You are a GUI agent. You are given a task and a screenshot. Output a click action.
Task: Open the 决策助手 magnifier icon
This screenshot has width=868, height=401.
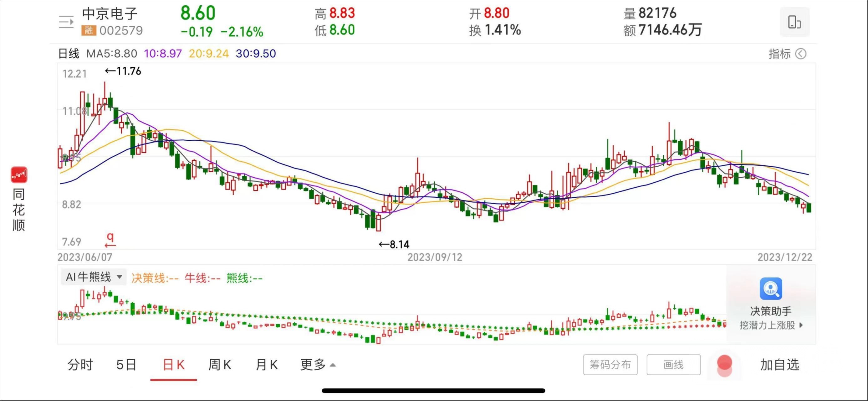771,289
